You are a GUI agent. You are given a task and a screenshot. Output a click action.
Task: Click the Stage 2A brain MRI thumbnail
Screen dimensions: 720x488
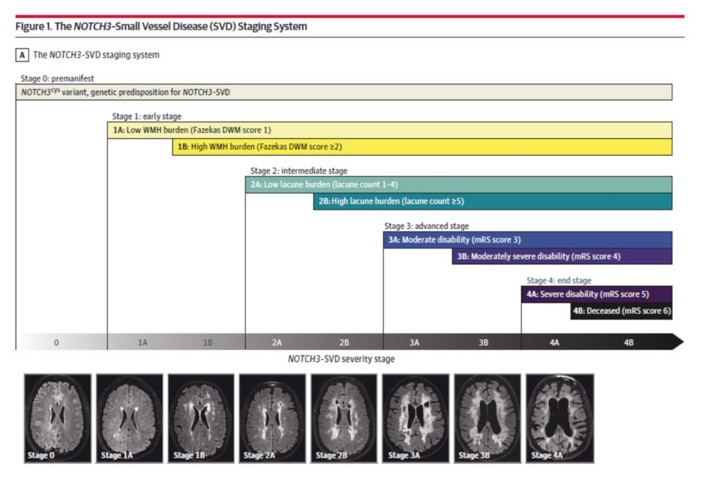tap(272, 418)
